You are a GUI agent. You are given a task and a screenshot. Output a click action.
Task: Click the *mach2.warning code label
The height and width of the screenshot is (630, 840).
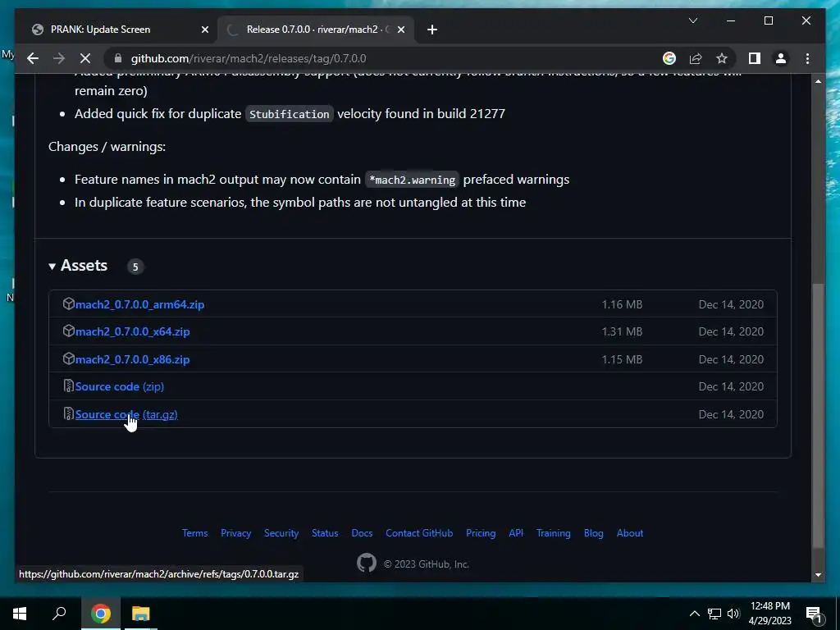[412, 180]
